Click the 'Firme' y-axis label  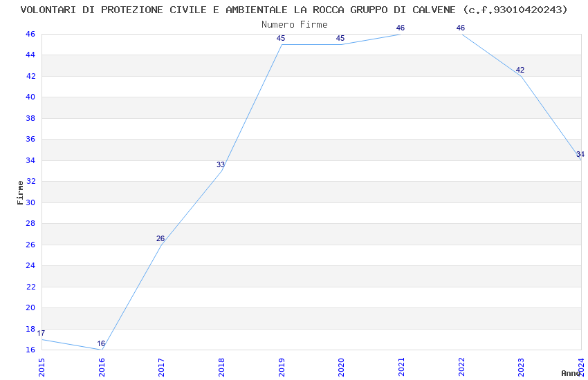click(20, 193)
